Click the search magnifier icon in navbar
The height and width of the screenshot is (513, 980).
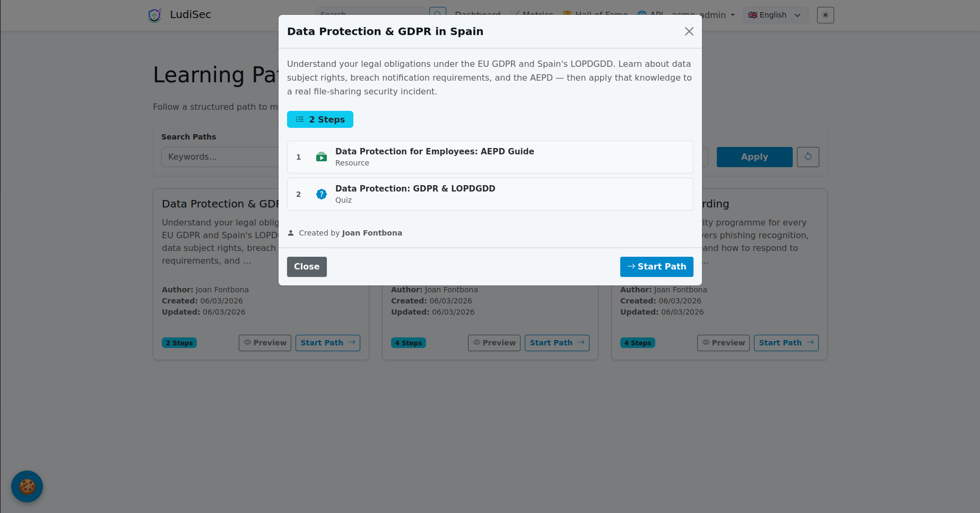coord(437,13)
